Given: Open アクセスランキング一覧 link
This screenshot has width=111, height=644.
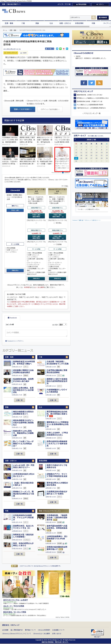Looking at the screenshot, I should coord(92,114).
